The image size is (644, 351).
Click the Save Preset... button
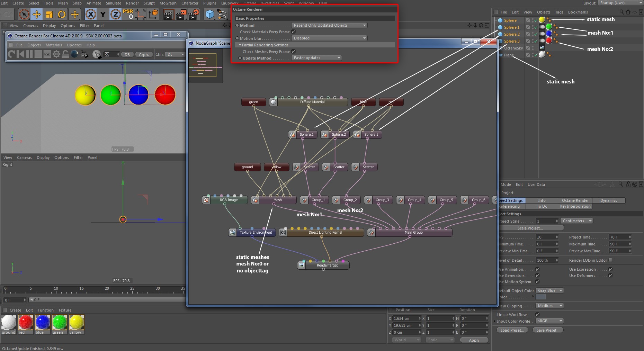(x=548, y=330)
